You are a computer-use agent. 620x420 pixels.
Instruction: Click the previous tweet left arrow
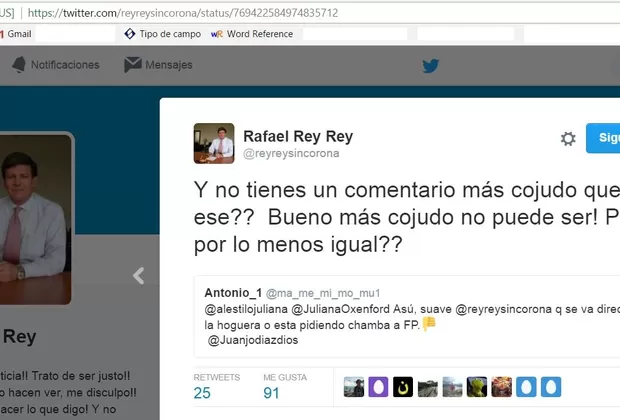click(x=138, y=276)
